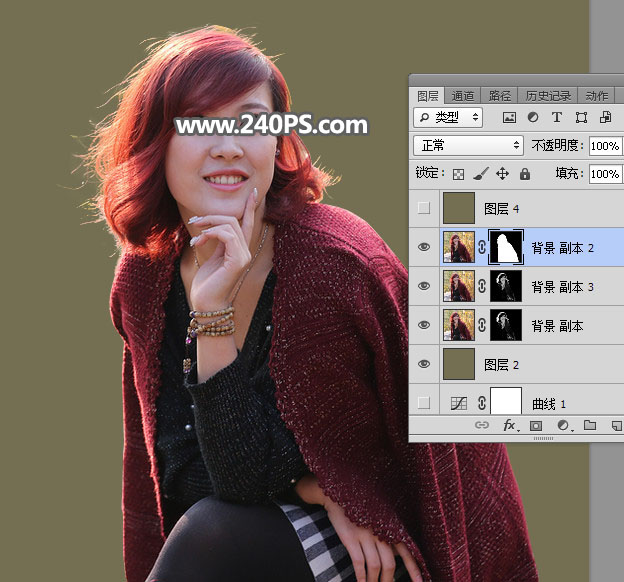
Task: Open layer styles fx menu
Action: [x=509, y=425]
